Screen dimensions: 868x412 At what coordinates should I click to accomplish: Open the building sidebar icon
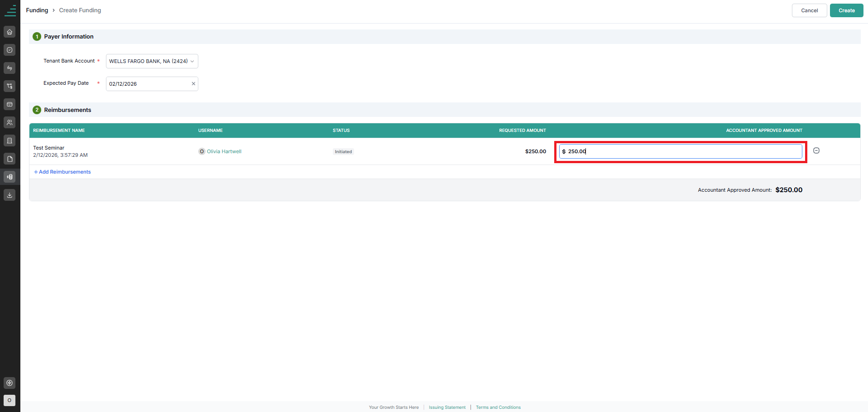click(x=10, y=141)
